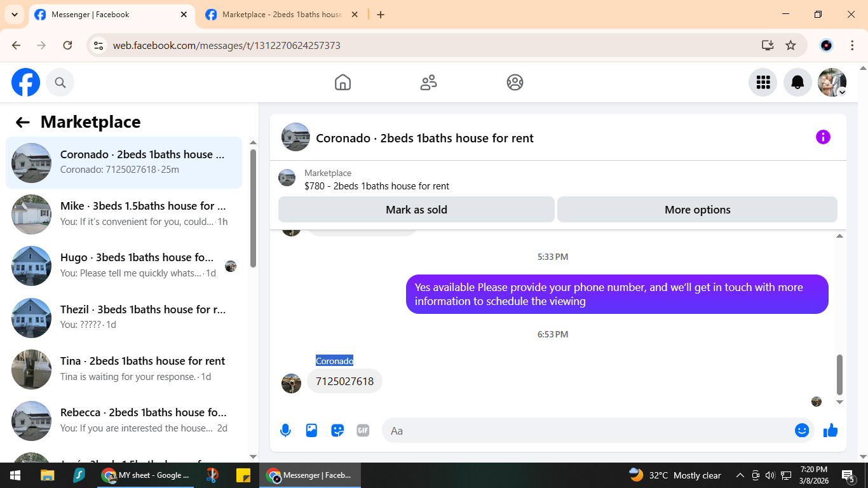
Task: Reload the current page
Action: point(67,45)
